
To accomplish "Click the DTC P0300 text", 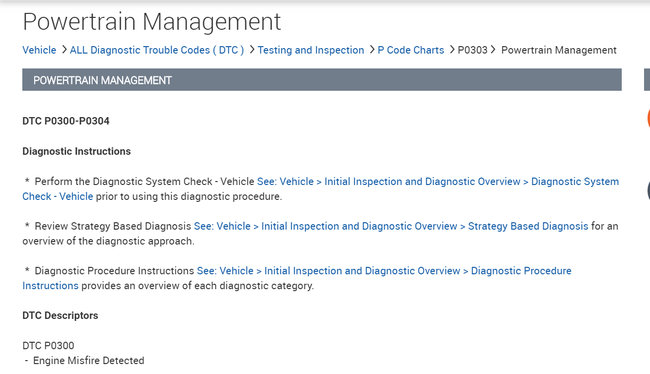I will (x=48, y=345).
